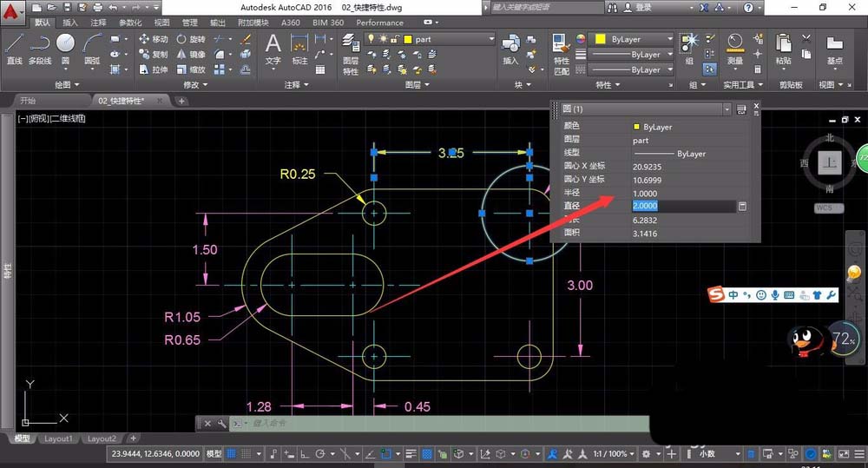The image size is (868, 468).
Task: Select the Circle (圆) tool
Action: point(65,49)
